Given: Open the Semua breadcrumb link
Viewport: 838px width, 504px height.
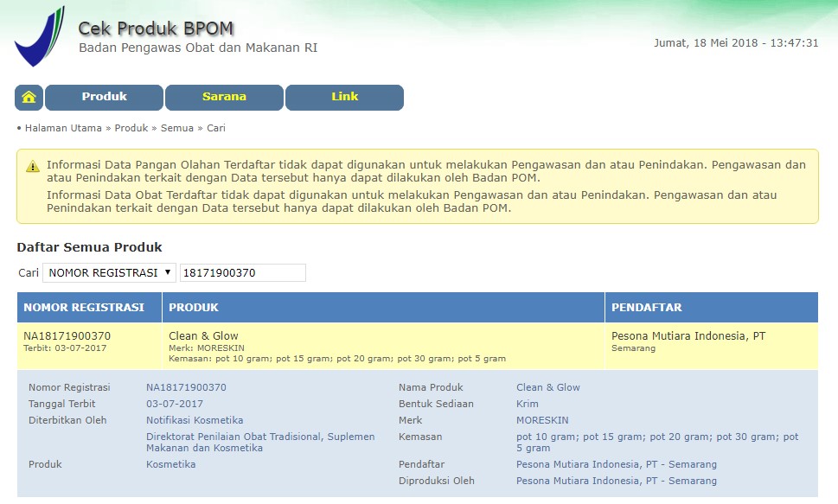Looking at the screenshot, I should (x=177, y=128).
